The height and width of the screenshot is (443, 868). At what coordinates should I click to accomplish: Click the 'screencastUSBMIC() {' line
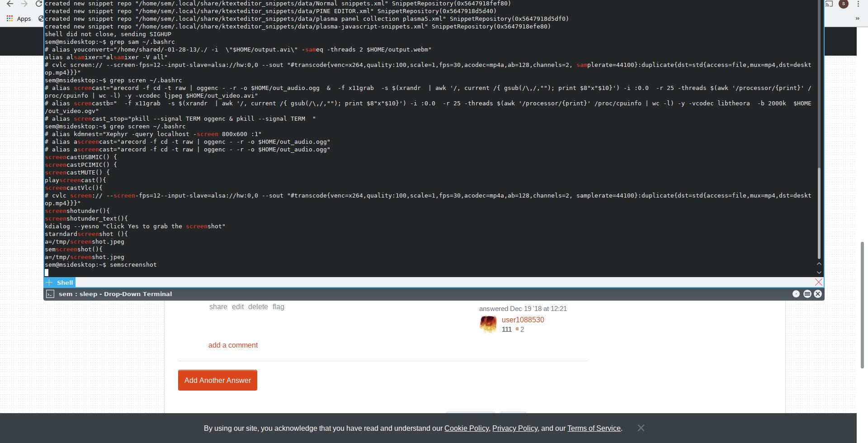(81, 157)
